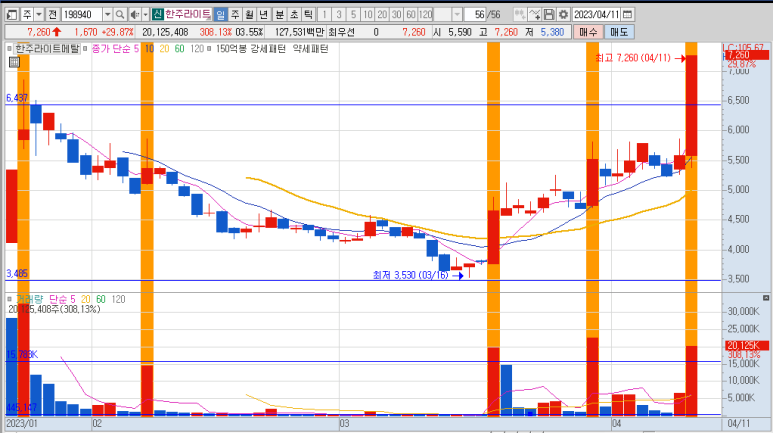Click the bar count field showing 56

click(x=476, y=14)
